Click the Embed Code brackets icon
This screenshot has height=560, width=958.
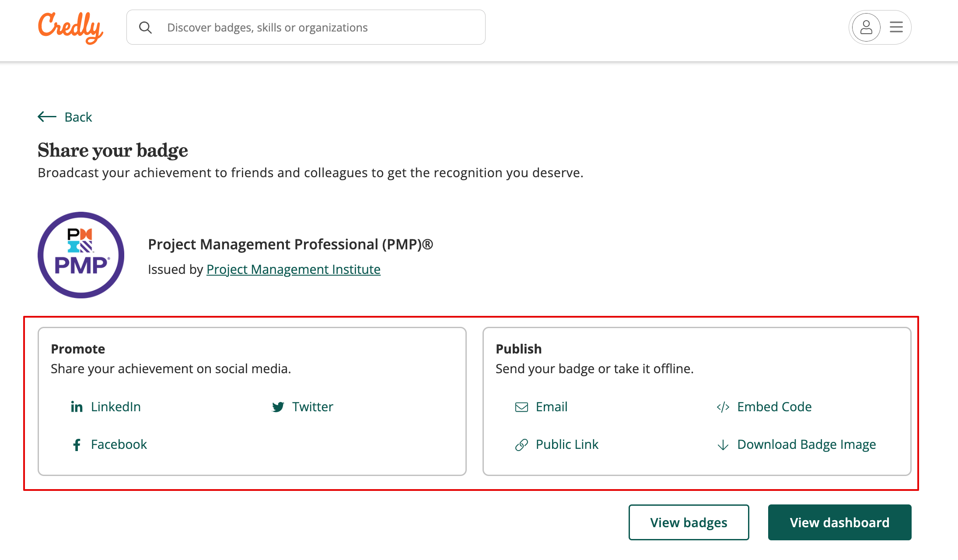tap(723, 407)
